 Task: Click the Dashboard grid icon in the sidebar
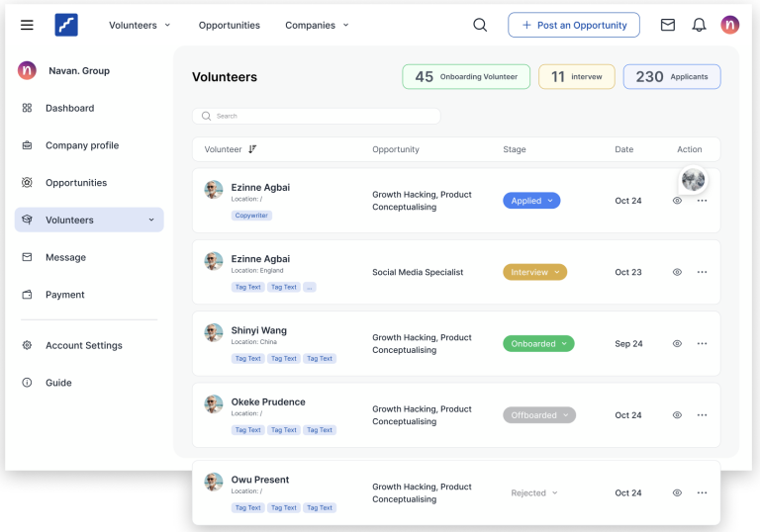click(27, 108)
